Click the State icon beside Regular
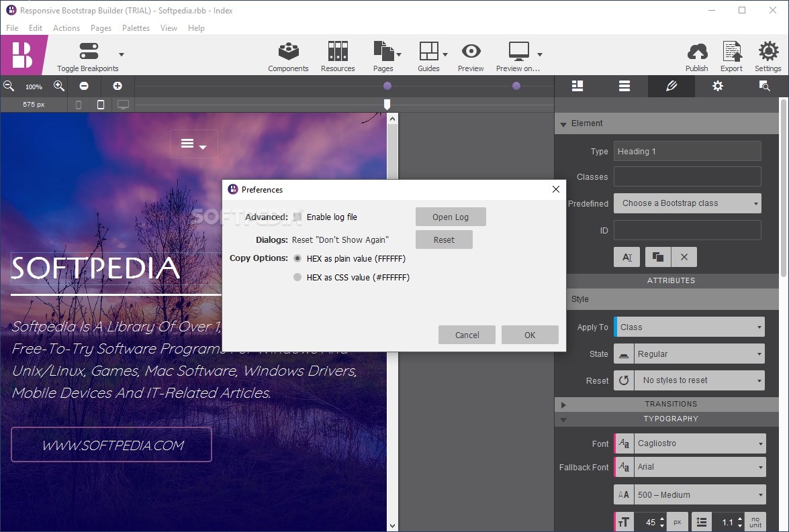Viewport: 789px width, 532px height. click(x=624, y=354)
